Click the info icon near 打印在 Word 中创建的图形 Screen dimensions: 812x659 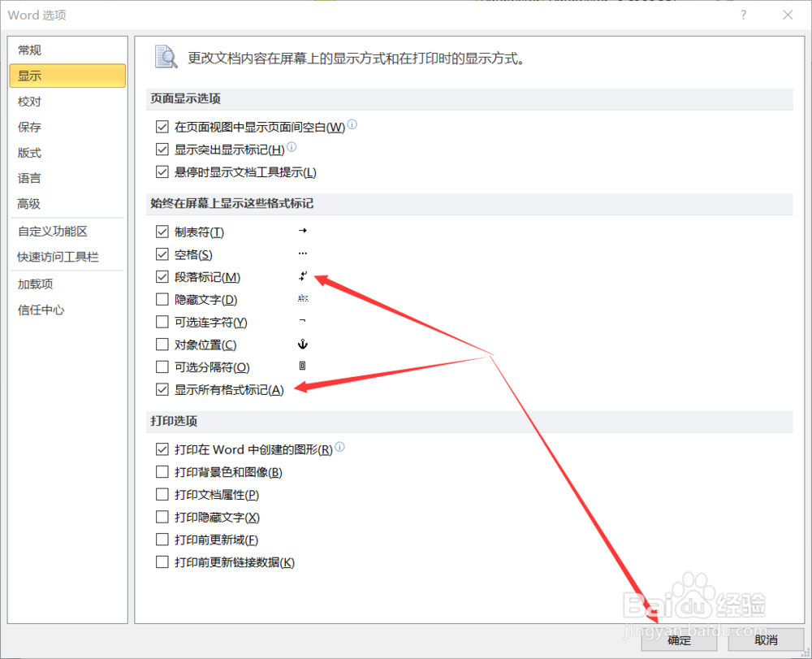(341, 446)
